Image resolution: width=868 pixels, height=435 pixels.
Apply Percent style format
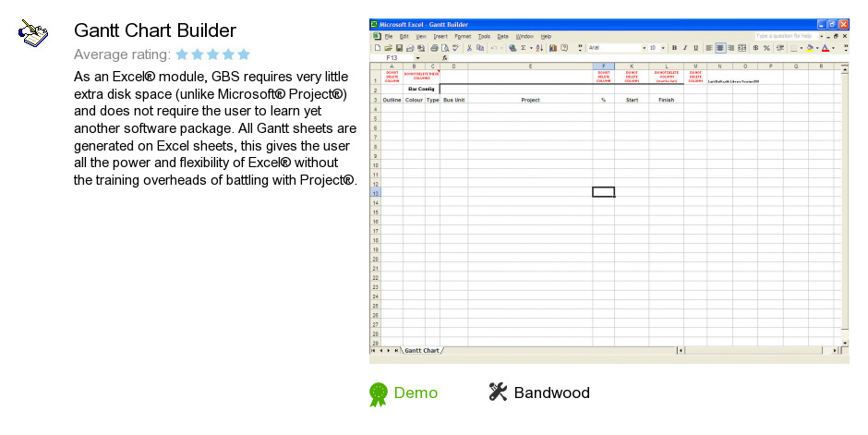tap(766, 48)
